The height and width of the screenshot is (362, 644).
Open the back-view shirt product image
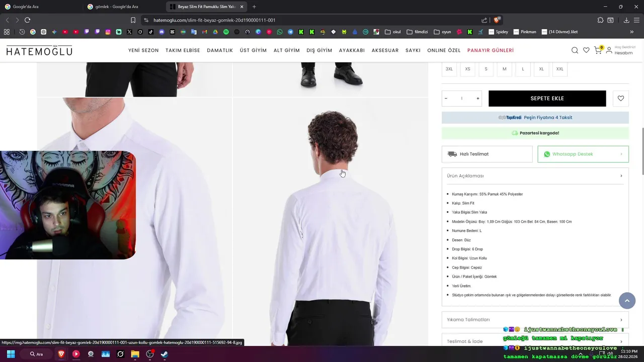point(331,221)
